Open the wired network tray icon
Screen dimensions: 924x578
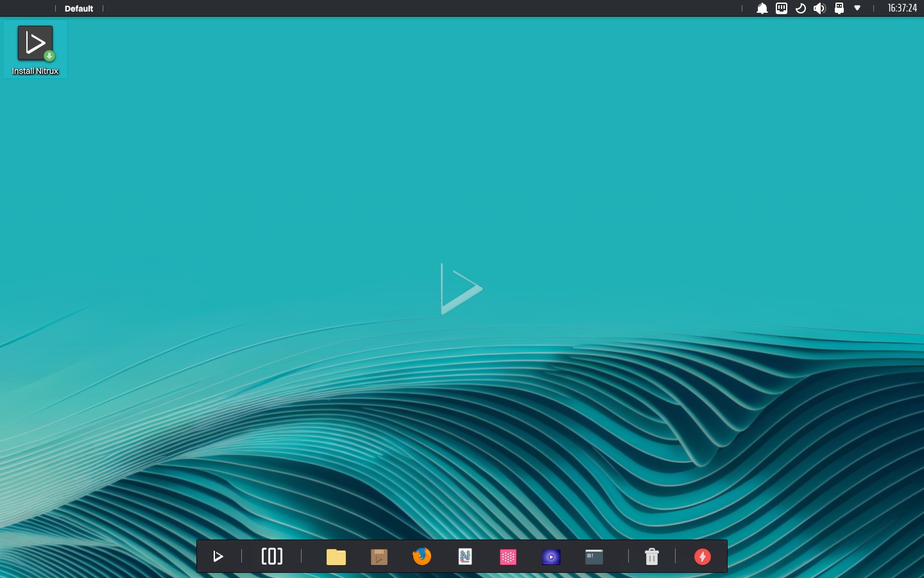[x=782, y=8]
